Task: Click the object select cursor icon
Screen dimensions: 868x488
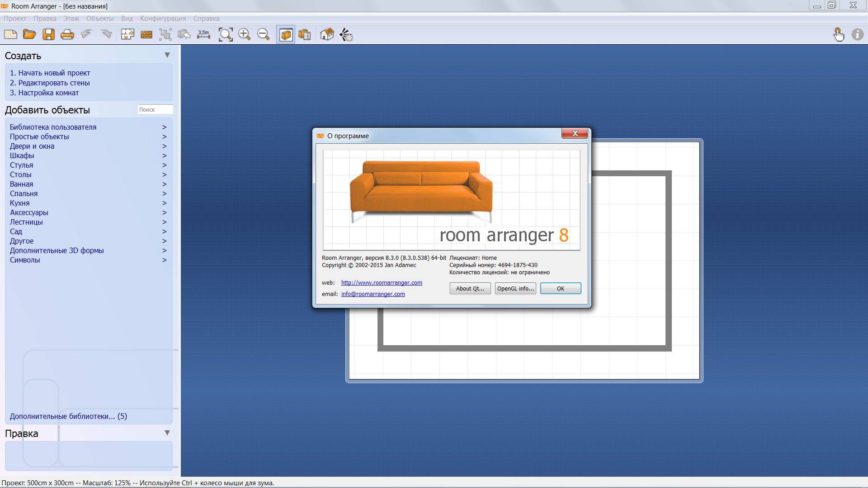Action: pos(184,34)
